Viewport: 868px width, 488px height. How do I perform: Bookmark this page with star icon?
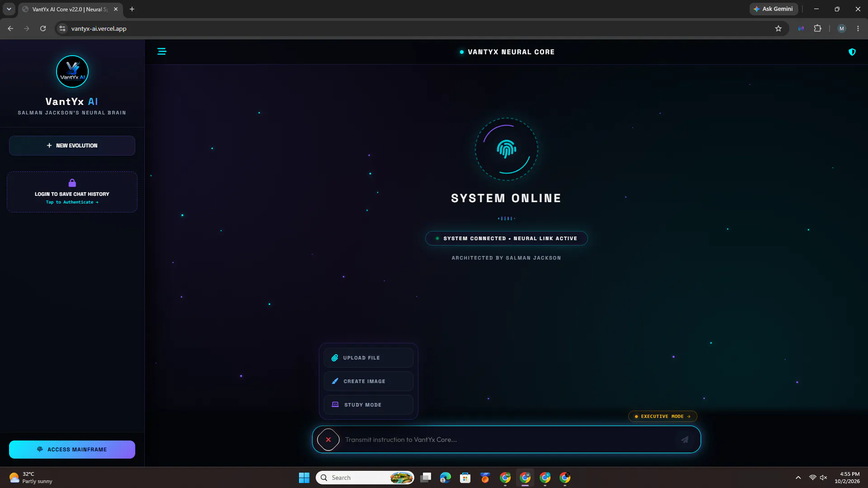(778, 28)
